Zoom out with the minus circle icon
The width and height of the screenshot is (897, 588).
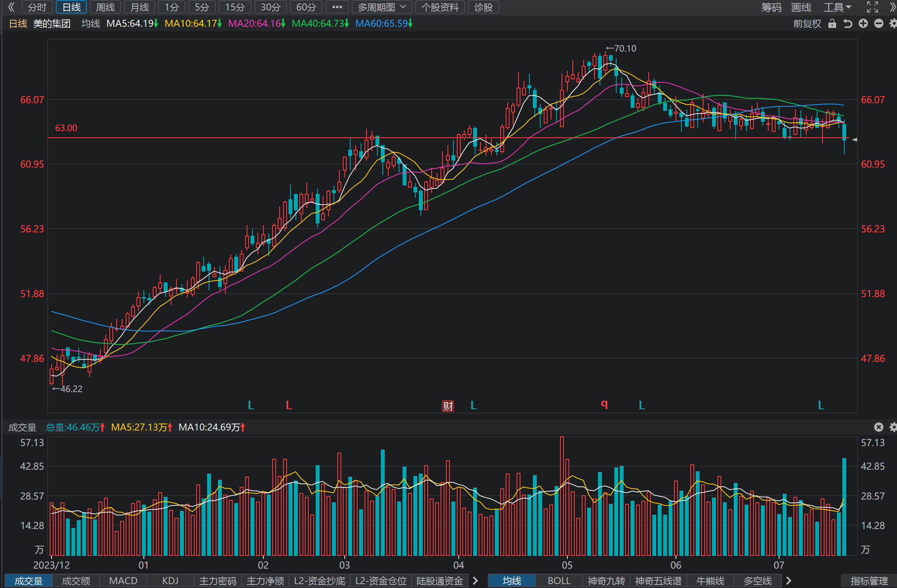879,24
